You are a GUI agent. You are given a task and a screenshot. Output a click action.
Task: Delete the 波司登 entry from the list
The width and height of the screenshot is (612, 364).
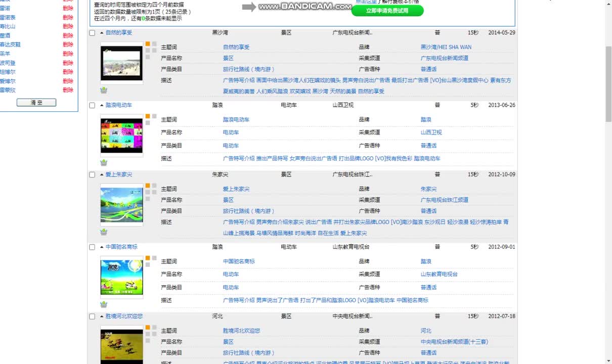(68, 63)
